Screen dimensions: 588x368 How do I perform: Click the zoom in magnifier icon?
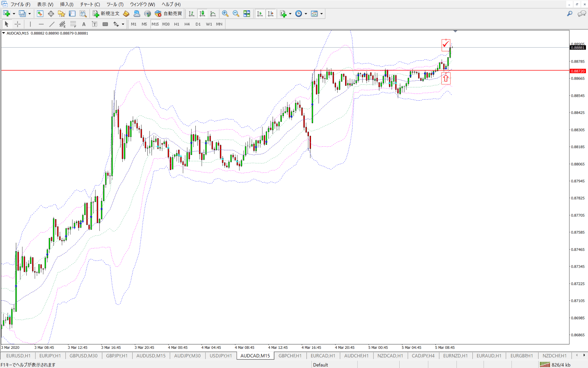tap(225, 14)
